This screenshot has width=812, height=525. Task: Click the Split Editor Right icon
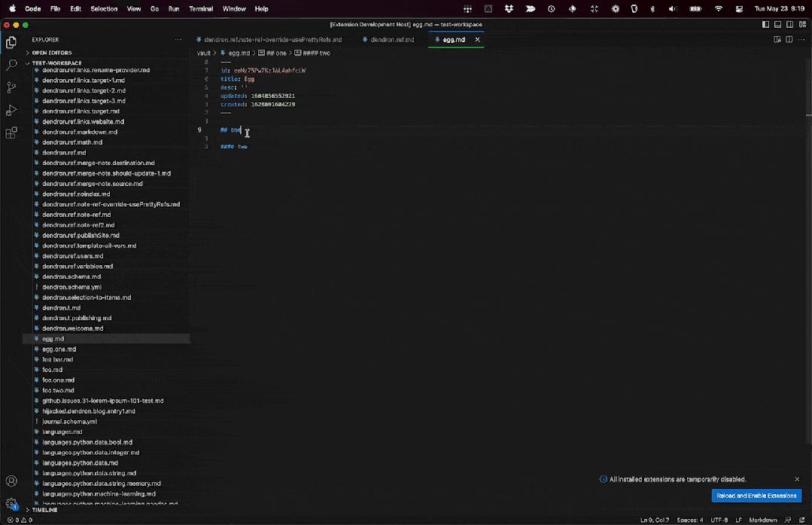[789, 39]
